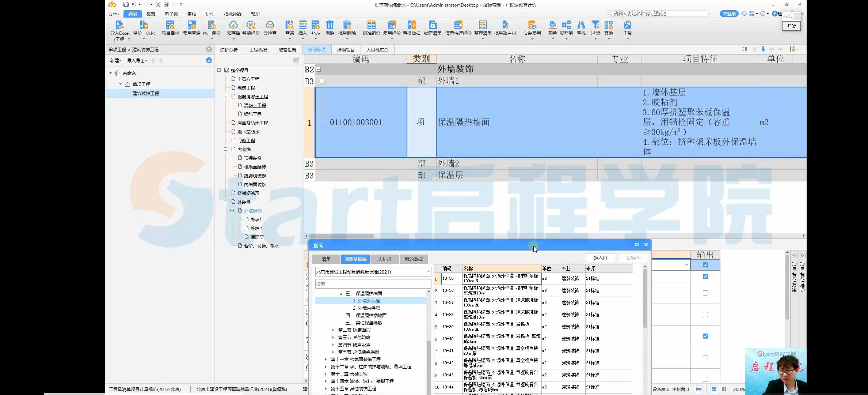Open the 新建 dropdown in the project panel

coord(115,60)
